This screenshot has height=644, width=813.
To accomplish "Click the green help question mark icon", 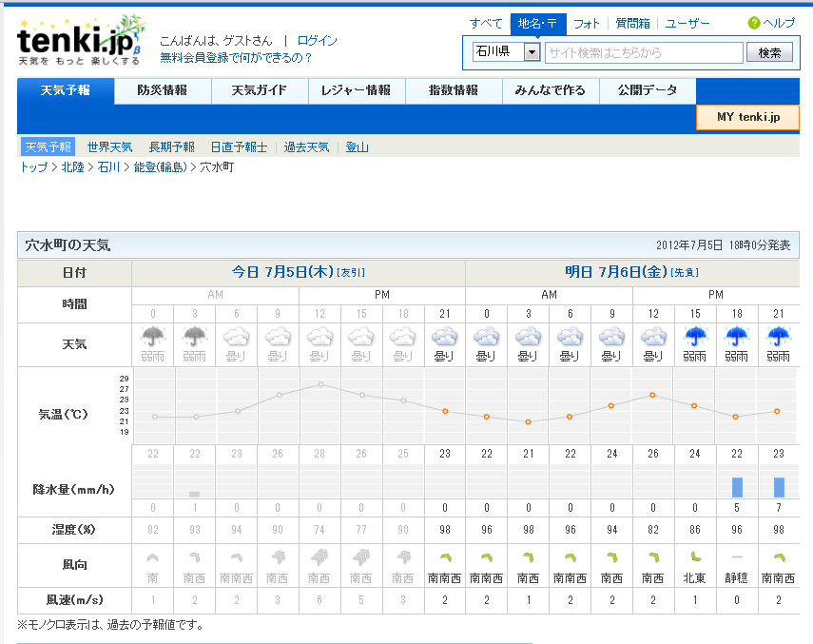I will point(754,23).
